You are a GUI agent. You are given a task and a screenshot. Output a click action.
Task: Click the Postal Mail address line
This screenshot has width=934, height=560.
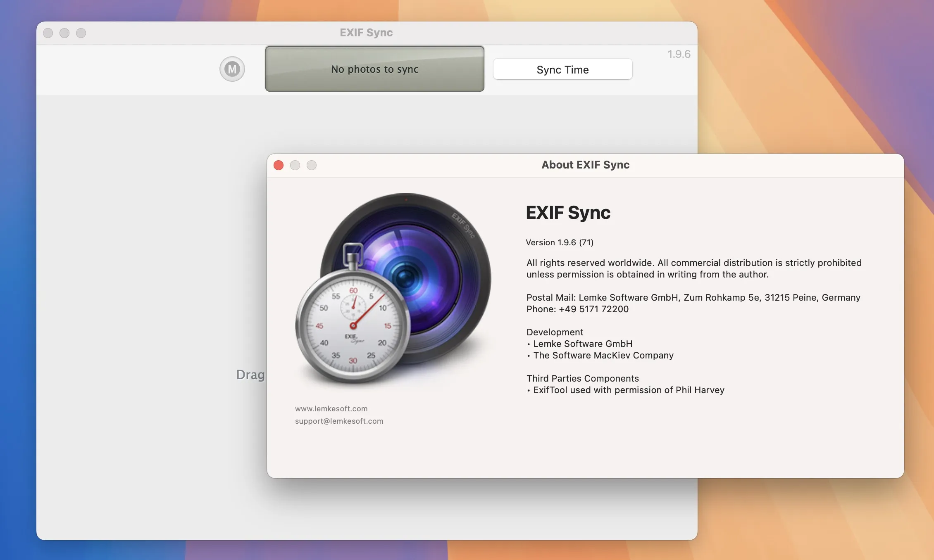[693, 297]
